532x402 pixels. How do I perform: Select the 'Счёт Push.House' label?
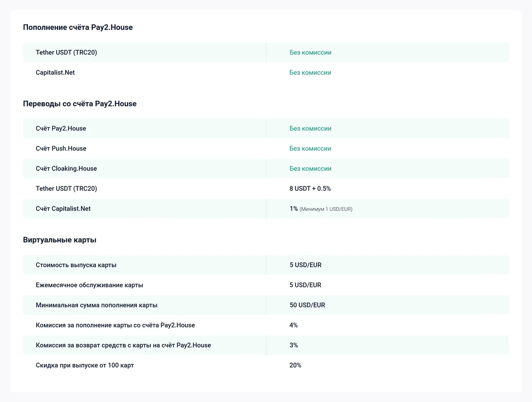click(61, 148)
